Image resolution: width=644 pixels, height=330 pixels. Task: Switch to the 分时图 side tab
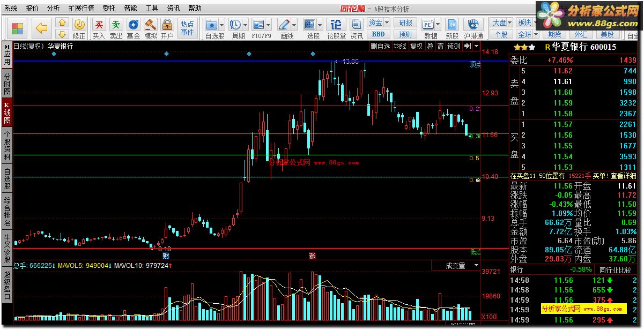click(x=7, y=84)
